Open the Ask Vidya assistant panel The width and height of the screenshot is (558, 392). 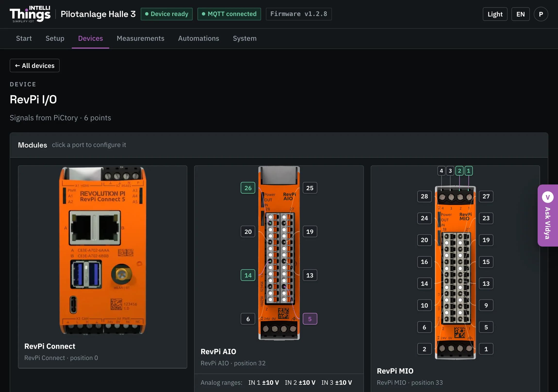click(548, 215)
